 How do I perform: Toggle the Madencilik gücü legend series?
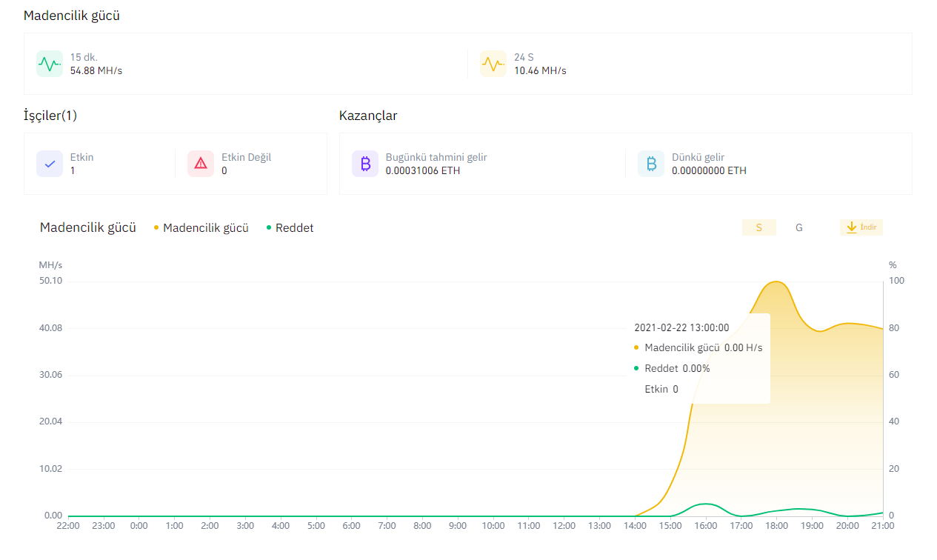pyautogui.click(x=205, y=228)
